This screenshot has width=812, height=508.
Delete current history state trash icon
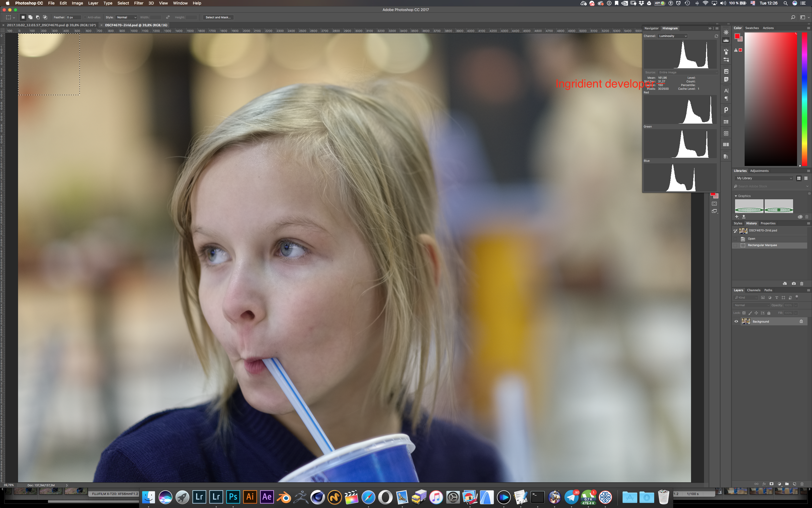click(802, 284)
